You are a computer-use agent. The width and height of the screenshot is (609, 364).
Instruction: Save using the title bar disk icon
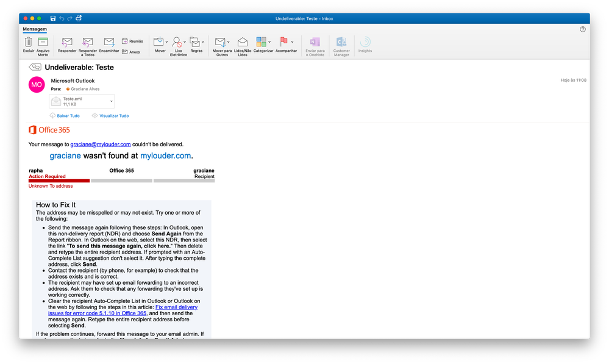coord(53,18)
